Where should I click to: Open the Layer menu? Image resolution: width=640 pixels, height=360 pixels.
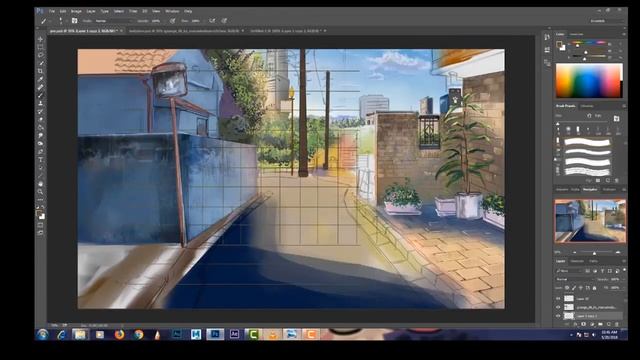pos(91,11)
